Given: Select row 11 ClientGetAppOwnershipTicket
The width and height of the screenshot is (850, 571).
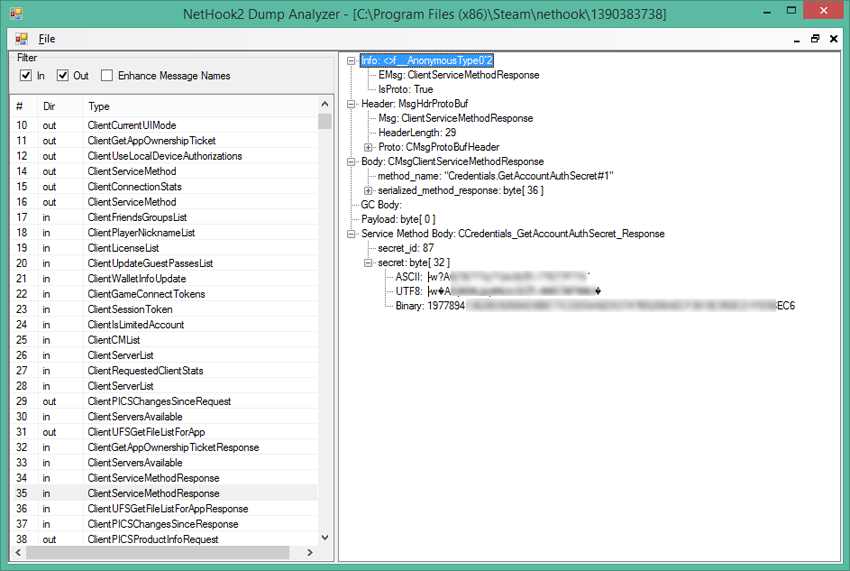Looking at the screenshot, I should 164,140.
